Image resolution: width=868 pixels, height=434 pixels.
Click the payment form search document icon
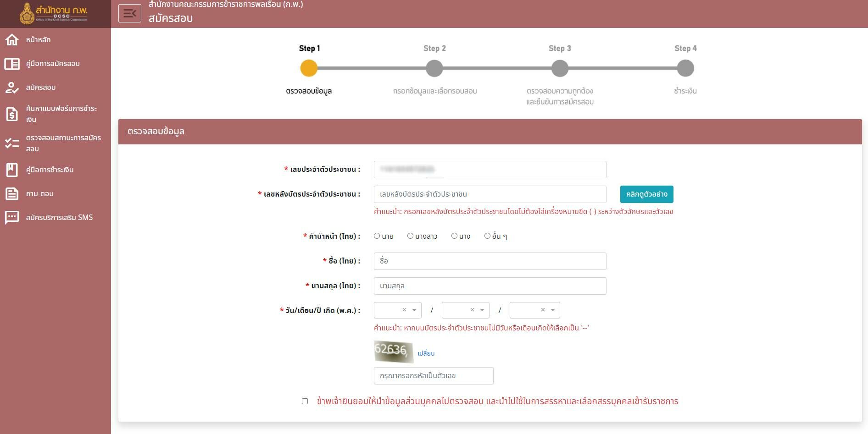point(12,114)
